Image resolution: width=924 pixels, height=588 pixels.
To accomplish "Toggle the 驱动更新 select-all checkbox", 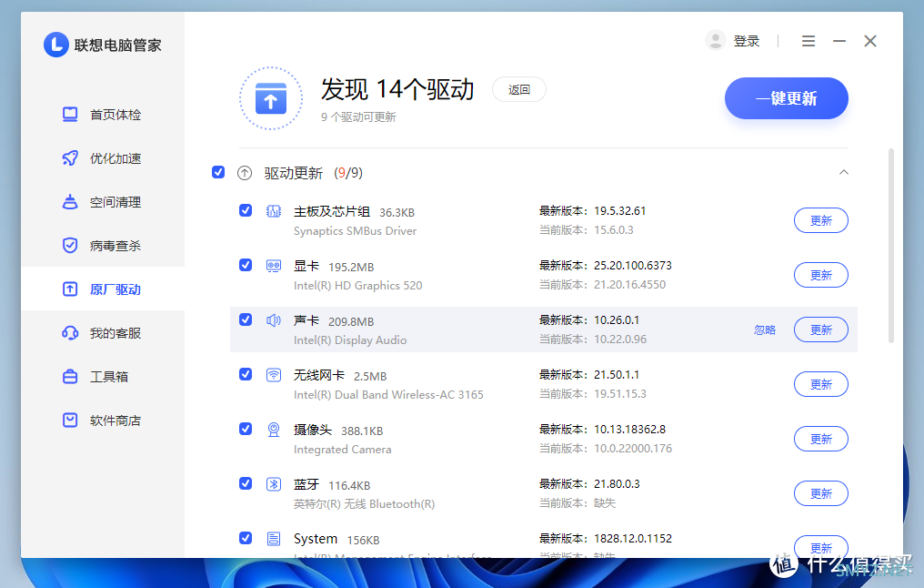I will (218, 172).
